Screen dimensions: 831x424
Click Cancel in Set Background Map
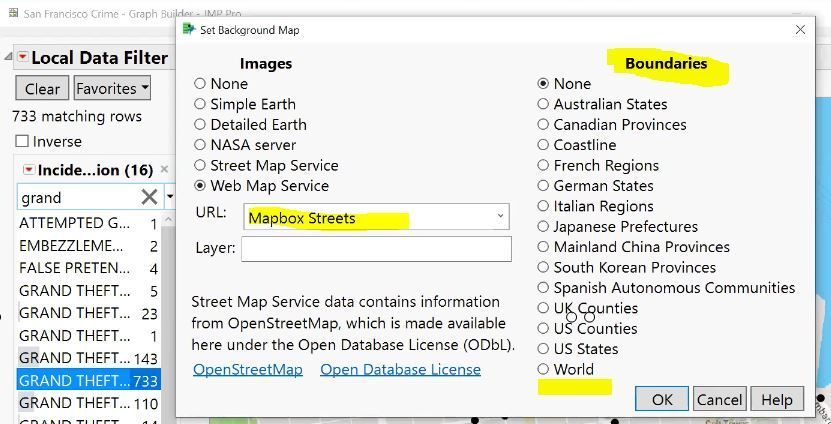[720, 399]
